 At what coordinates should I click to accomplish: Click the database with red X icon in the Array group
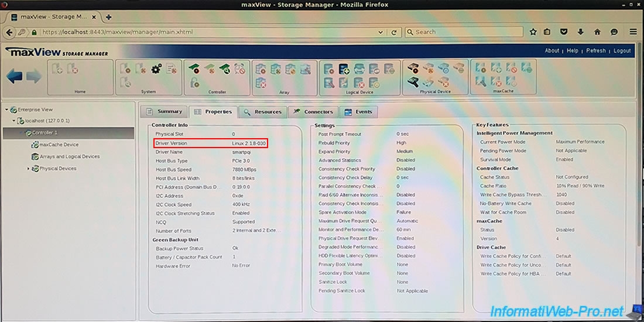[261, 83]
